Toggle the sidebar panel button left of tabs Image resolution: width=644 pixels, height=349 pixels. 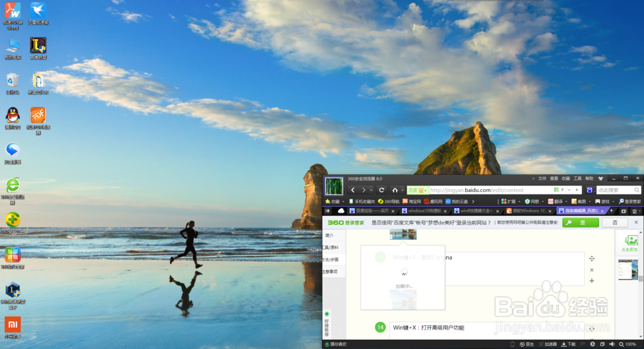(x=327, y=211)
